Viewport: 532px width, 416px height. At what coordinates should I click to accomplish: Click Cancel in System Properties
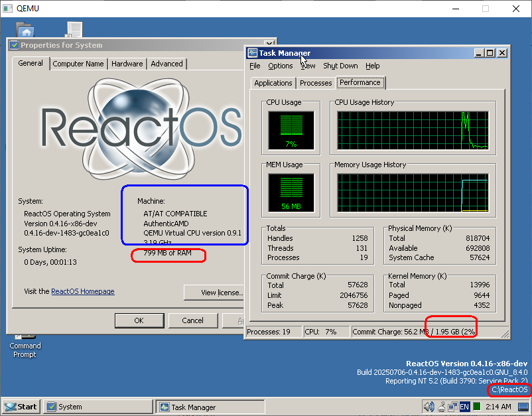click(x=193, y=320)
